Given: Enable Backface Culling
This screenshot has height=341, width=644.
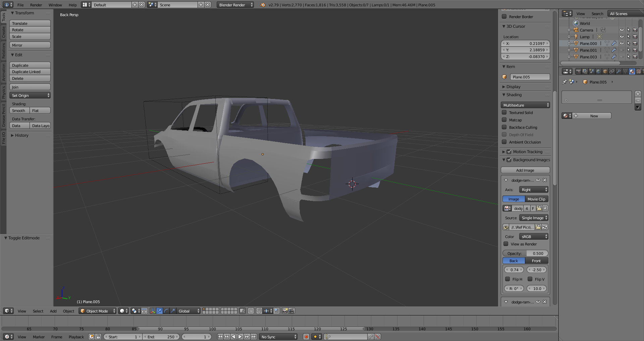Looking at the screenshot, I should click(x=504, y=127).
